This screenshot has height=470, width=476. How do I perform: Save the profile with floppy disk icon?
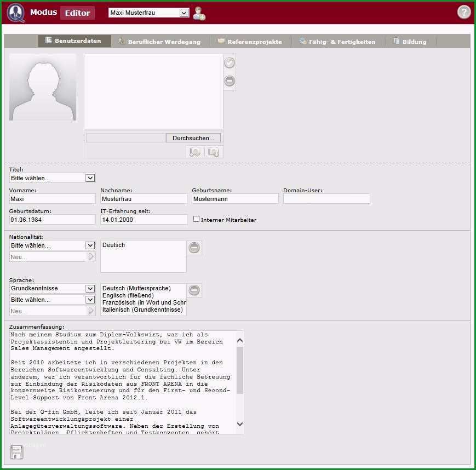pos(16,452)
